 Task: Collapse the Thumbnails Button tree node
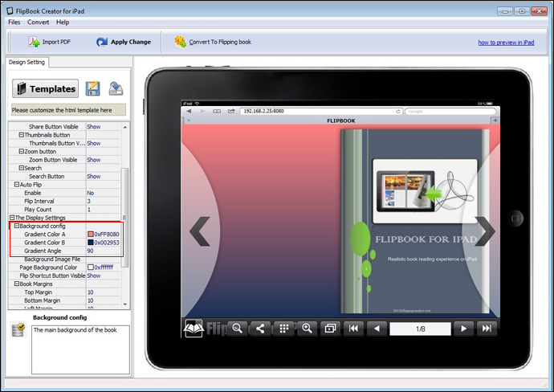point(21,135)
